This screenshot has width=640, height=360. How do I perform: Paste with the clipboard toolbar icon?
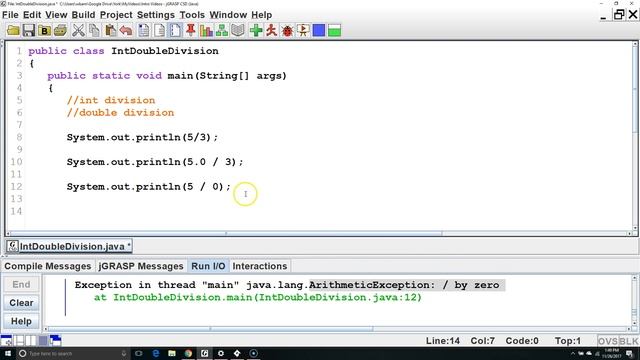(x=110, y=31)
